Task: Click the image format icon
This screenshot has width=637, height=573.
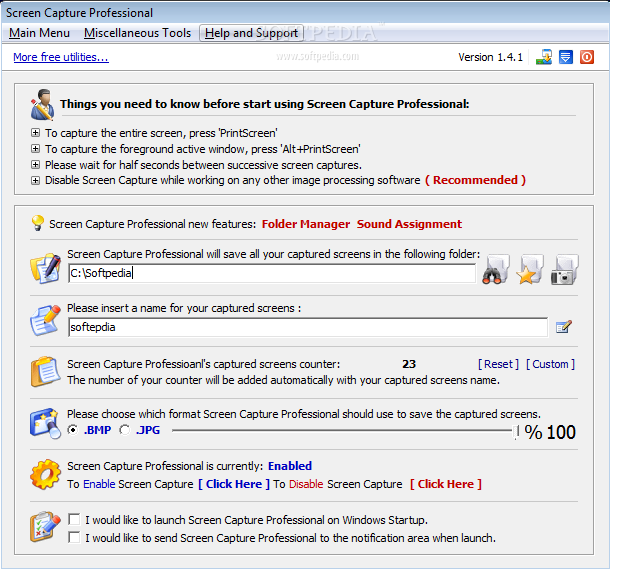Action: [x=45, y=423]
